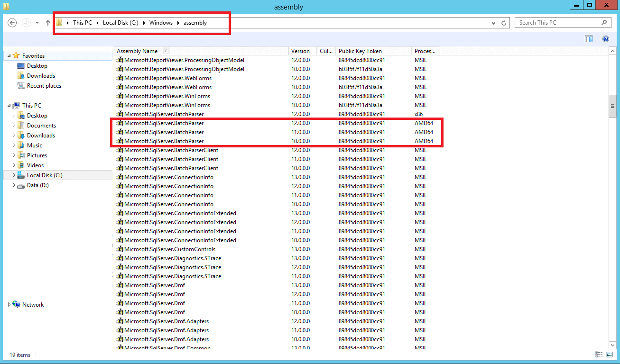Refresh the assembly folder view
The image size is (620, 364).
pyautogui.click(x=505, y=23)
